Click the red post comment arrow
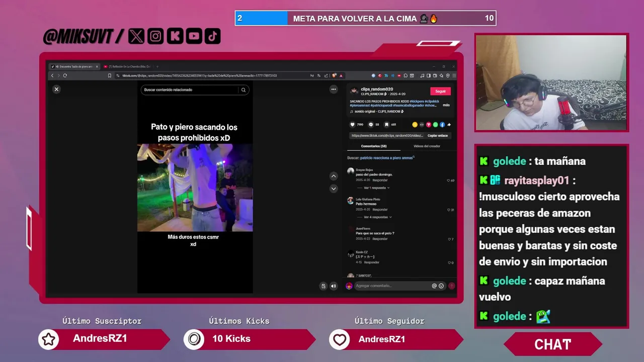Screen dimensions: 644x362 coord(451,286)
